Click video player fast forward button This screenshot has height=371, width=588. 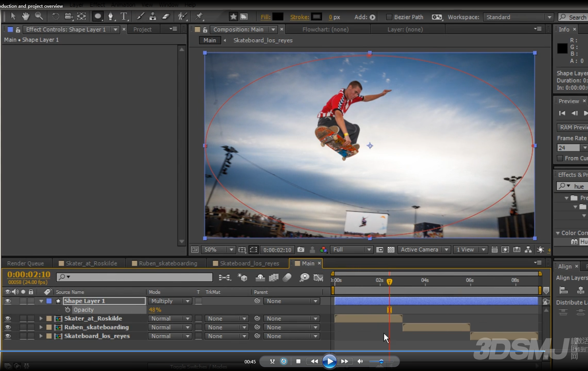click(345, 361)
